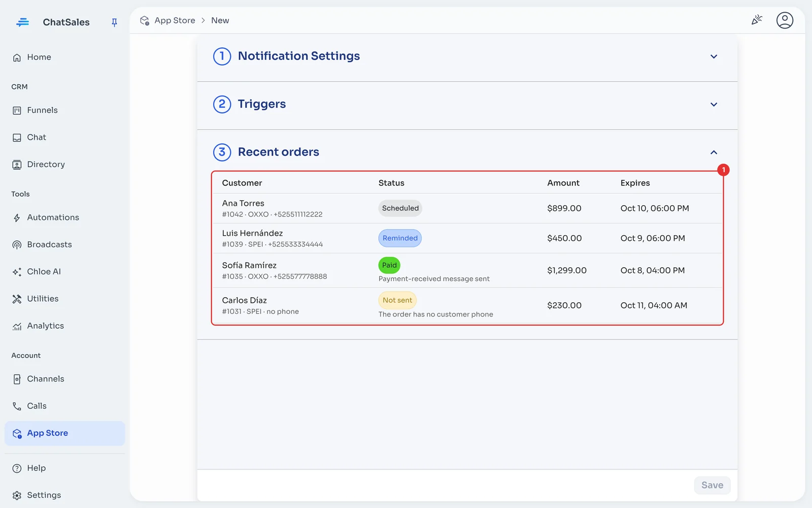Click the Chloe AI sparkle icon
This screenshot has height=508, width=812.
point(17,272)
